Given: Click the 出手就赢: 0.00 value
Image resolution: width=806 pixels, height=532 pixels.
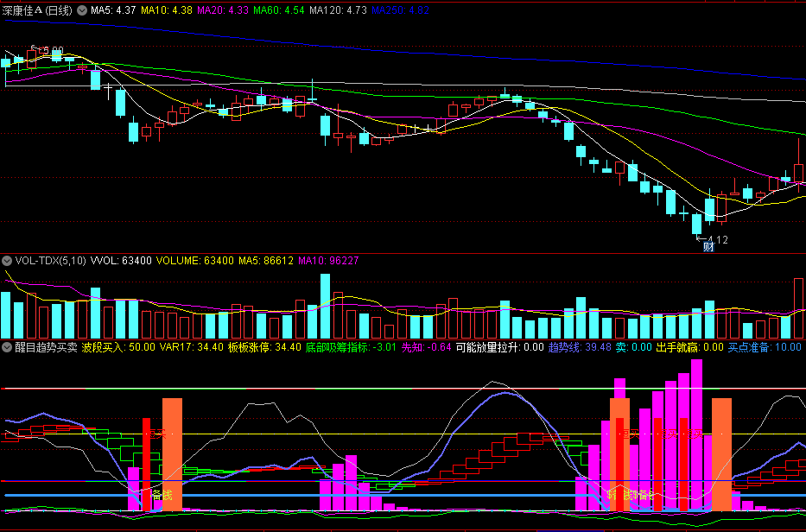Looking at the screenshot, I should coord(690,347).
